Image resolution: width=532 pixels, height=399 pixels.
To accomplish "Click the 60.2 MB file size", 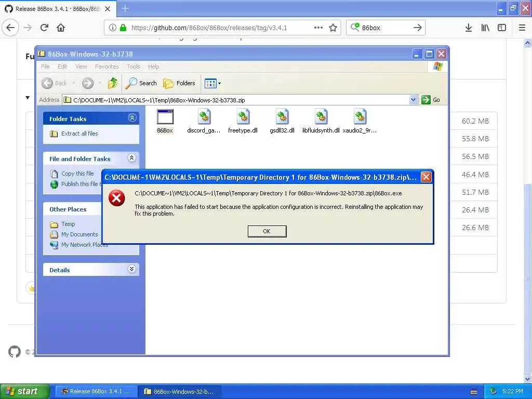I will (475, 121).
